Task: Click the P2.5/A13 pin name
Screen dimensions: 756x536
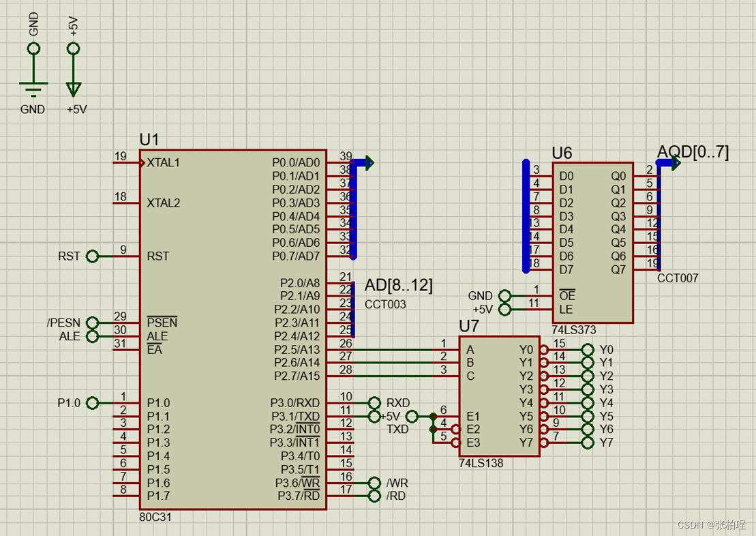Action: point(297,350)
